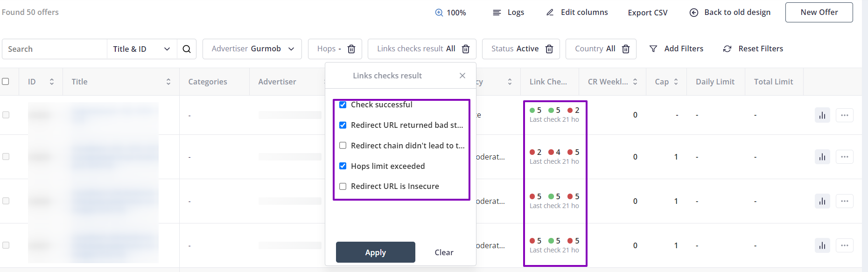Enable Redirect URL is Insecure checkbox
868x272 pixels.
(343, 187)
